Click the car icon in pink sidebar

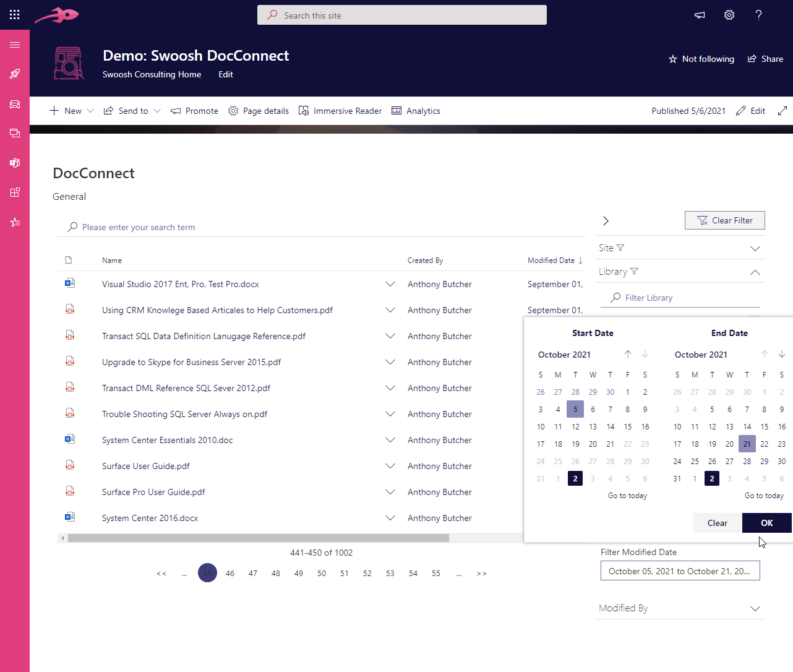pyautogui.click(x=15, y=104)
